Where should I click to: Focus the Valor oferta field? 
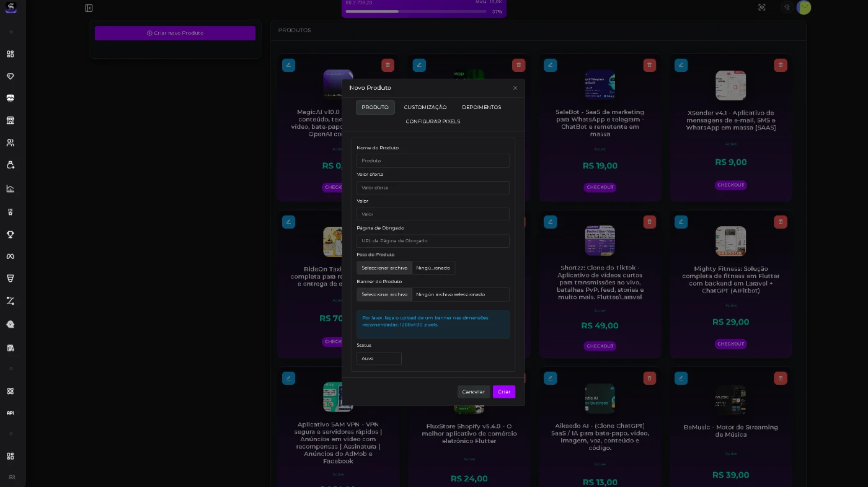click(x=433, y=188)
